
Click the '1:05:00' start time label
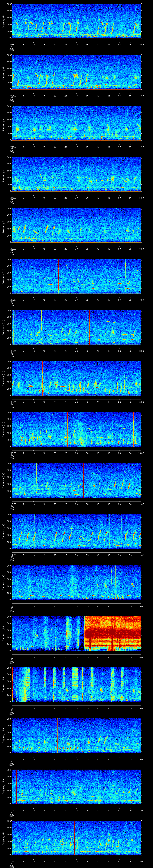click(12, 249)
